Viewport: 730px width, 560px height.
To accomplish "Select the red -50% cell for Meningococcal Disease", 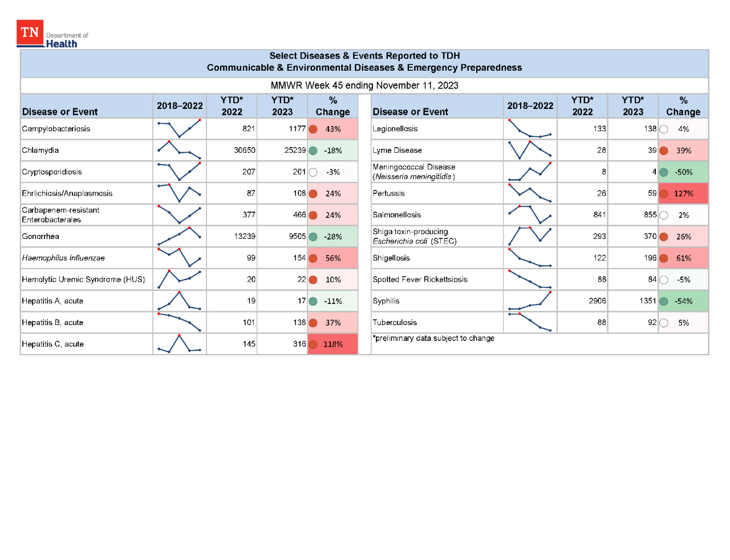I will click(683, 172).
